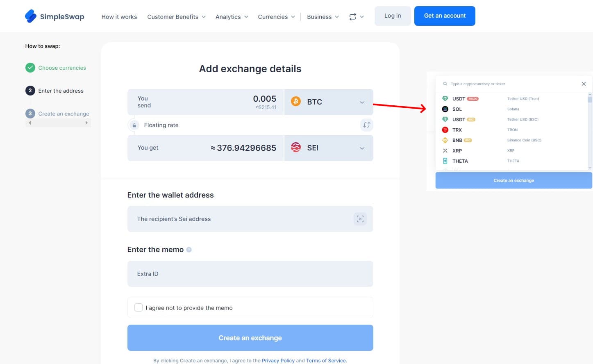Click the You send amount 0.005 field
The image size is (593, 364).
click(205, 102)
